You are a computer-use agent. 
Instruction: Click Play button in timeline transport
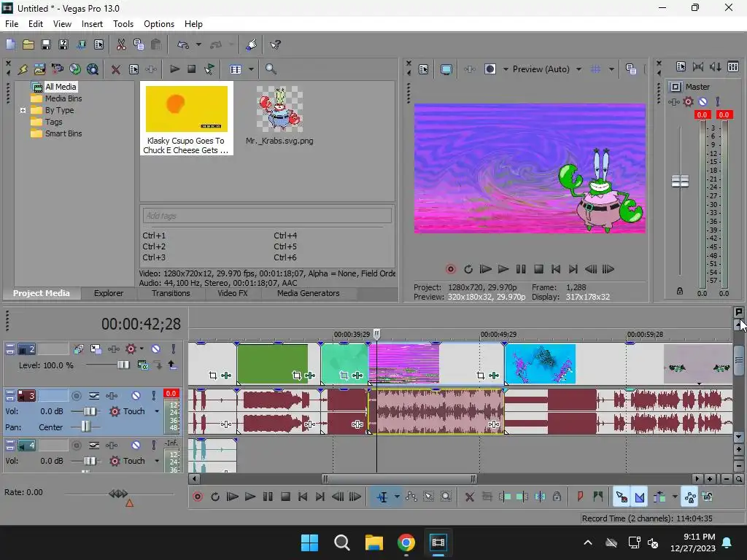[x=249, y=497]
